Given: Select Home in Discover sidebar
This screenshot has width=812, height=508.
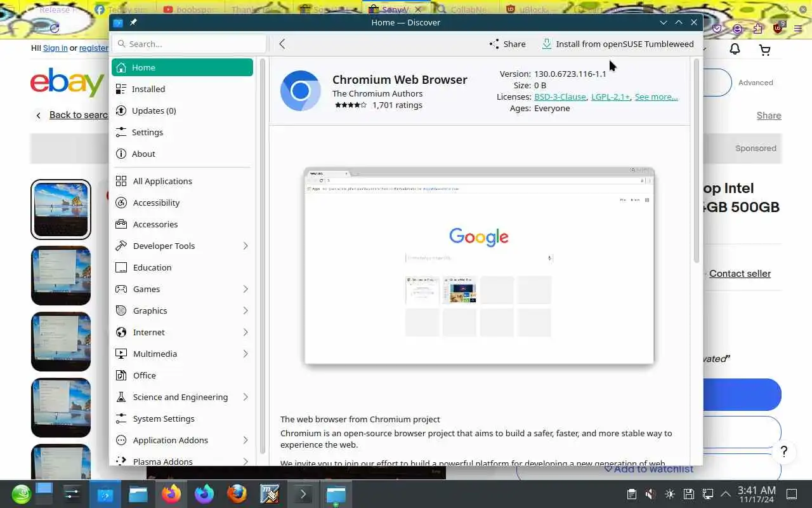Looking at the screenshot, I should click(182, 67).
